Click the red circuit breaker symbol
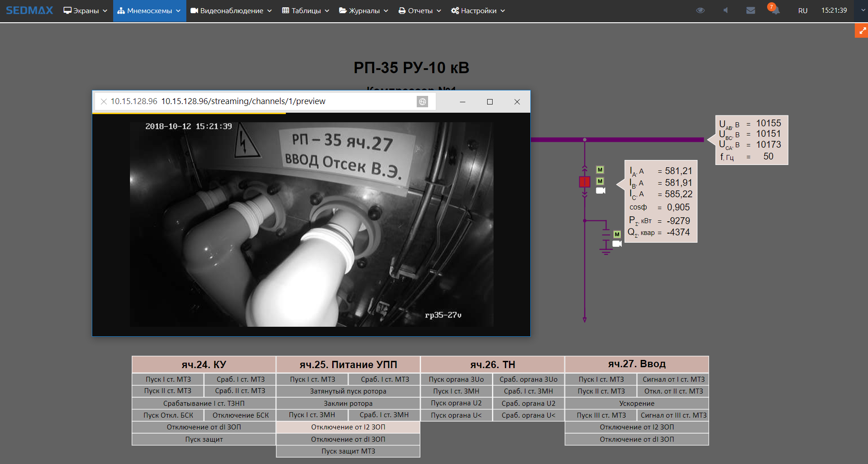The width and height of the screenshot is (868, 464). click(x=584, y=182)
